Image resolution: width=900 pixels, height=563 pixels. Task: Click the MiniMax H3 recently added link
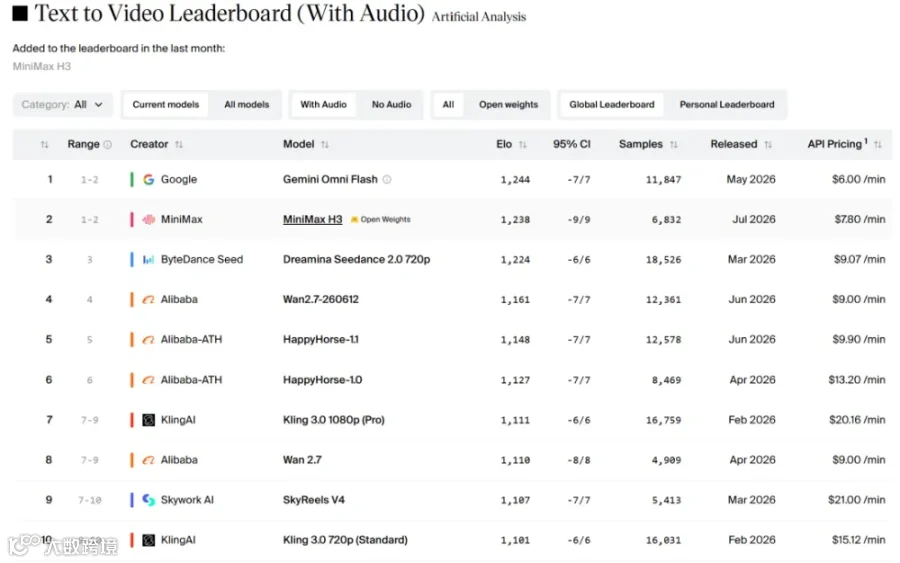[x=42, y=67]
